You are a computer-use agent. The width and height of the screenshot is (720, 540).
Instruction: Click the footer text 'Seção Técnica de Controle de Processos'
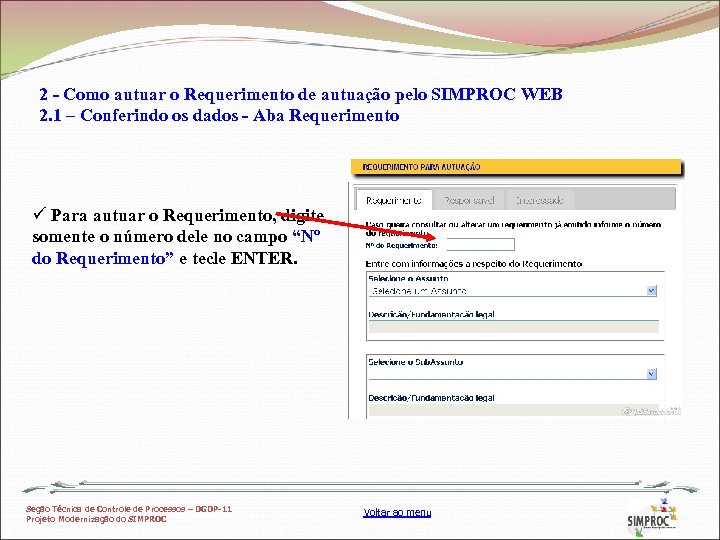coord(106,509)
